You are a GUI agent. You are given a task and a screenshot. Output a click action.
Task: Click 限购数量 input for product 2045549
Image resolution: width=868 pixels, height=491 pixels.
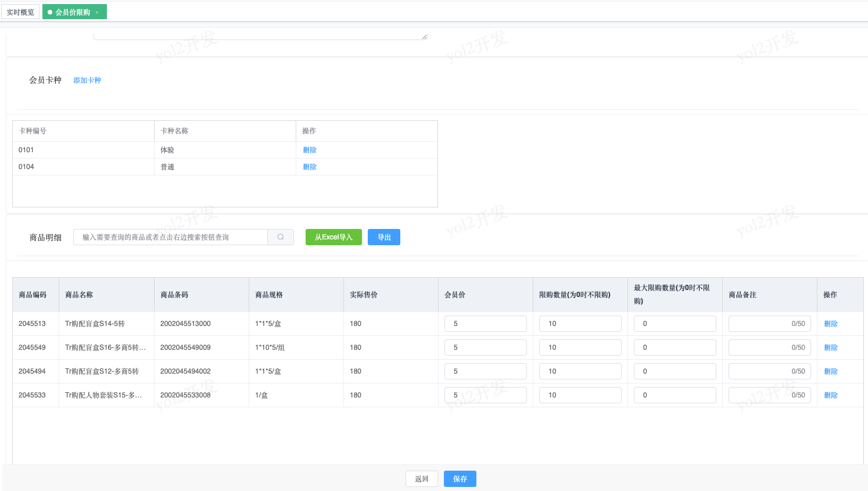tap(580, 347)
